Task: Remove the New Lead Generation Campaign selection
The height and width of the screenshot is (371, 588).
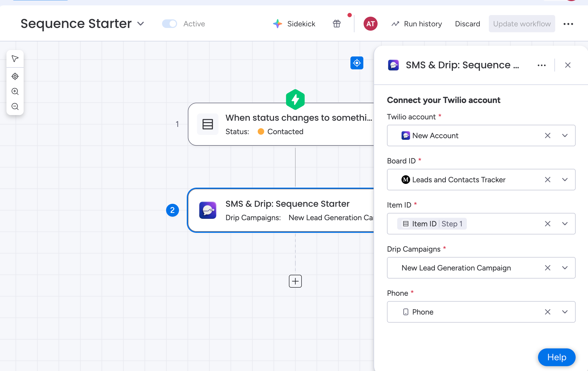Action: pos(548,268)
